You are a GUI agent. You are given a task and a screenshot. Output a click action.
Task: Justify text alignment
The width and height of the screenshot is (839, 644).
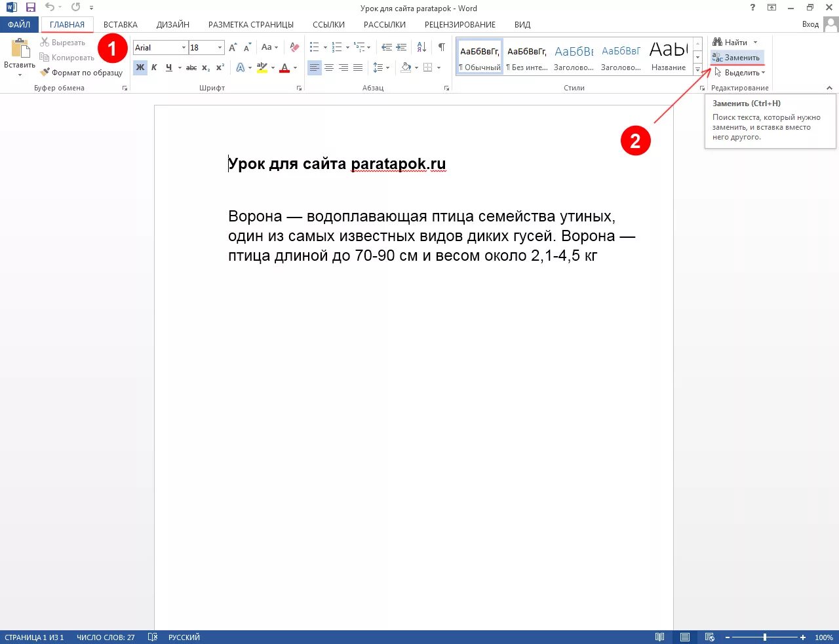[x=358, y=67]
